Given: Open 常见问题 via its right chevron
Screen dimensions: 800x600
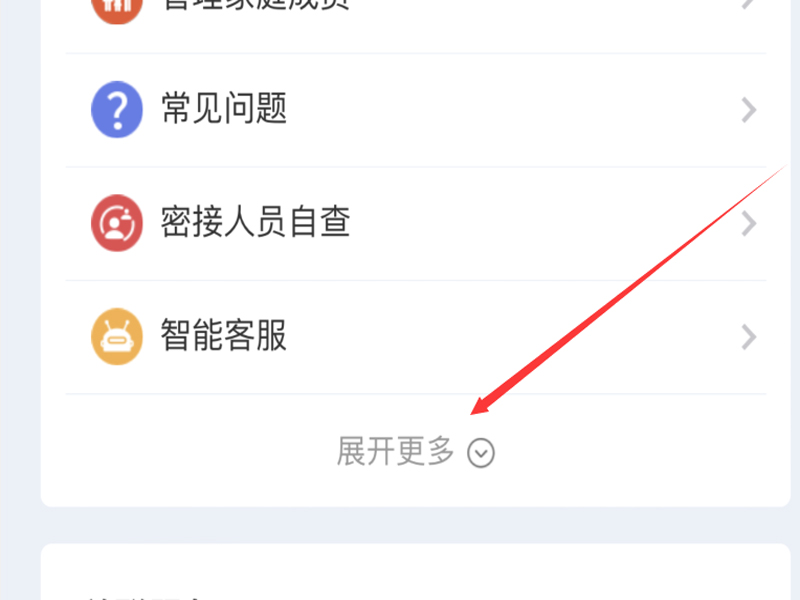Looking at the screenshot, I should [x=748, y=110].
